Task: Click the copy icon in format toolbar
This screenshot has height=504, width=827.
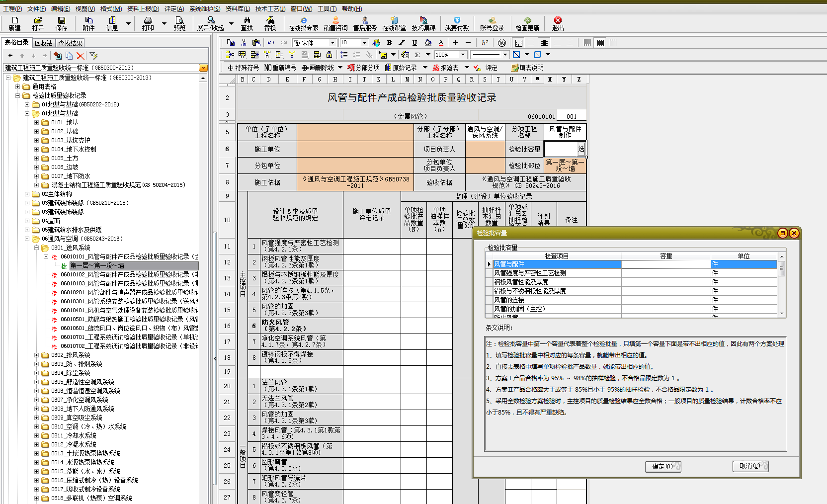Action: coord(231,43)
